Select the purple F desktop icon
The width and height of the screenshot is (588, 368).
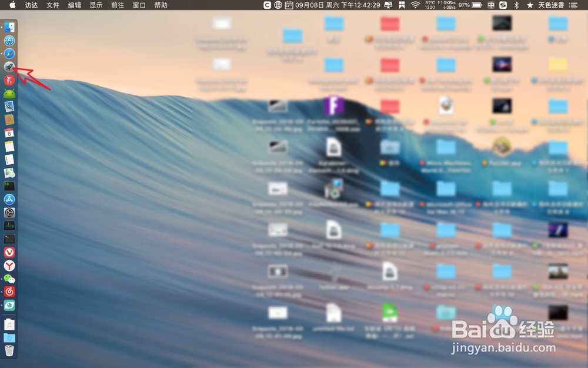(334, 106)
